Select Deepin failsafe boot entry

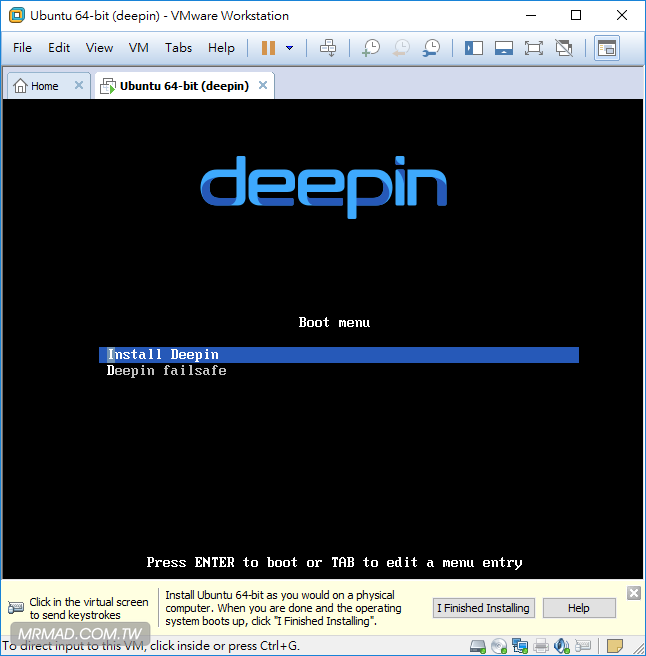tap(167, 371)
